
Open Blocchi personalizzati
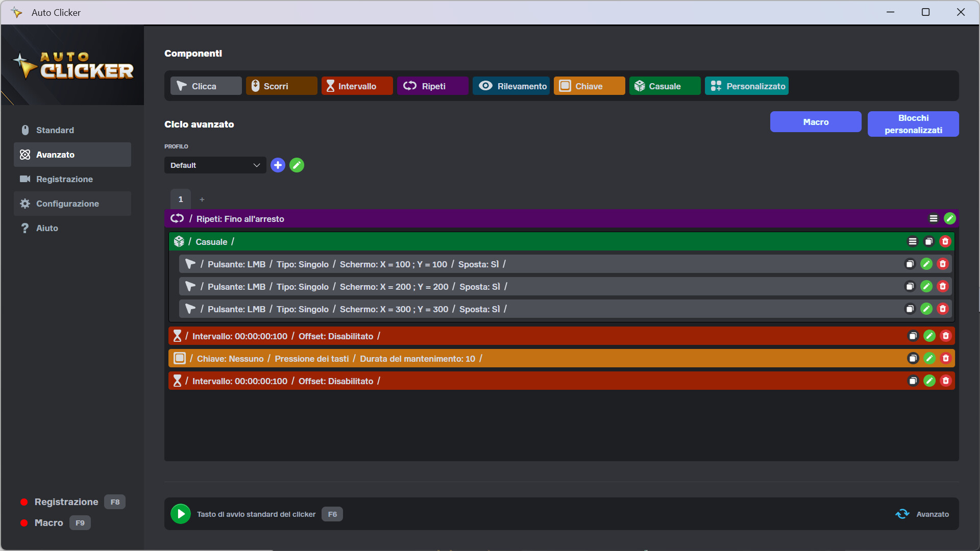913,124
